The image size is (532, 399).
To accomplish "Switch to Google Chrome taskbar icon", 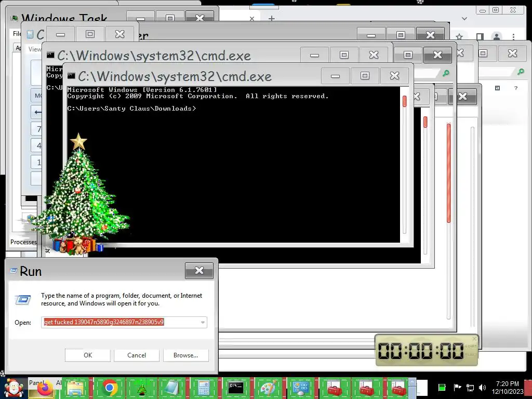I will click(110, 388).
